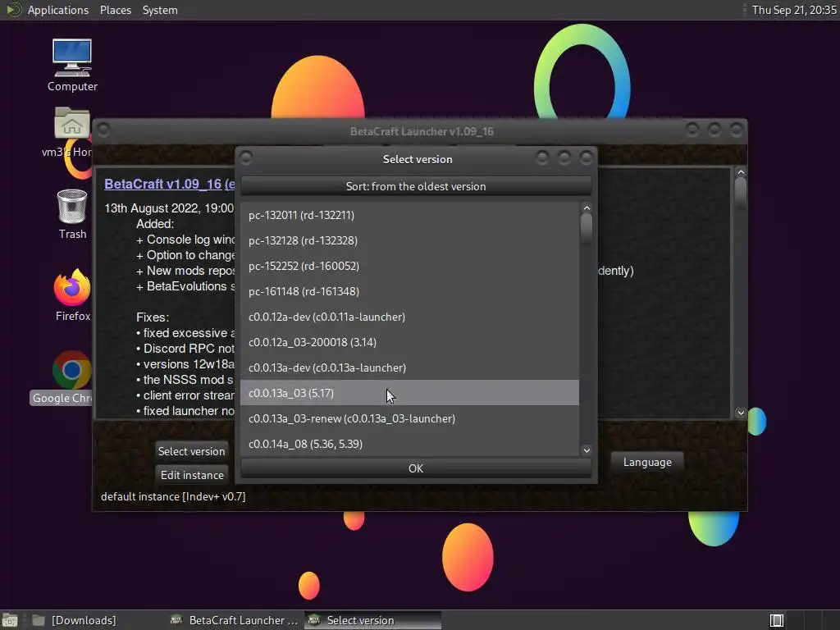Click the Applications menu logo icon
This screenshot has height=630, width=840.
(x=13, y=10)
